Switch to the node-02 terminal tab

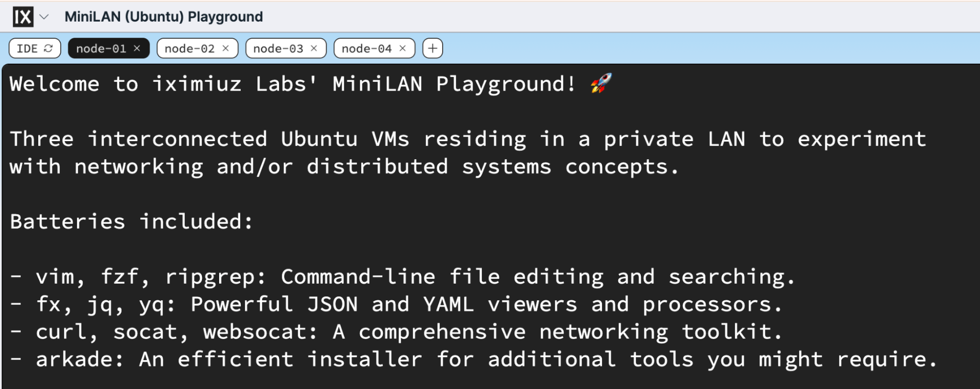click(197, 49)
